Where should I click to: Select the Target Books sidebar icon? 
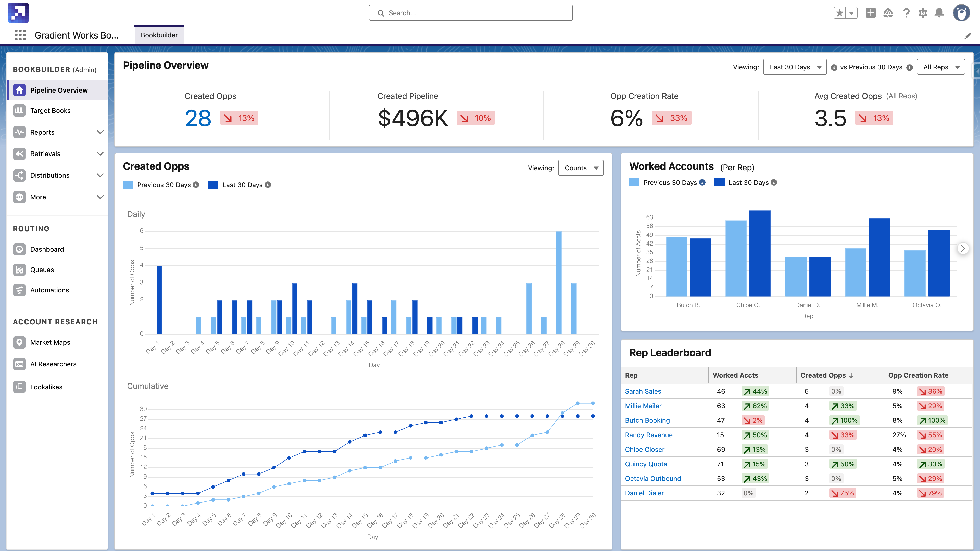click(x=19, y=110)
